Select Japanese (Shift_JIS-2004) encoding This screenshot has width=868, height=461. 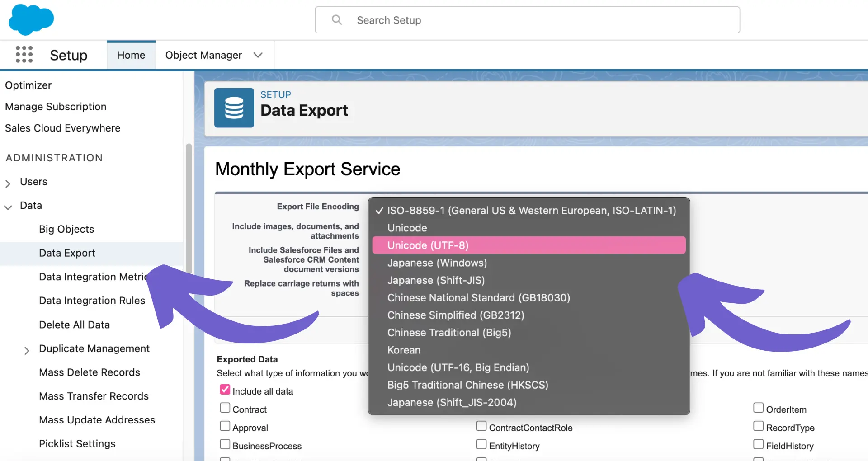[x=529, y=402]
